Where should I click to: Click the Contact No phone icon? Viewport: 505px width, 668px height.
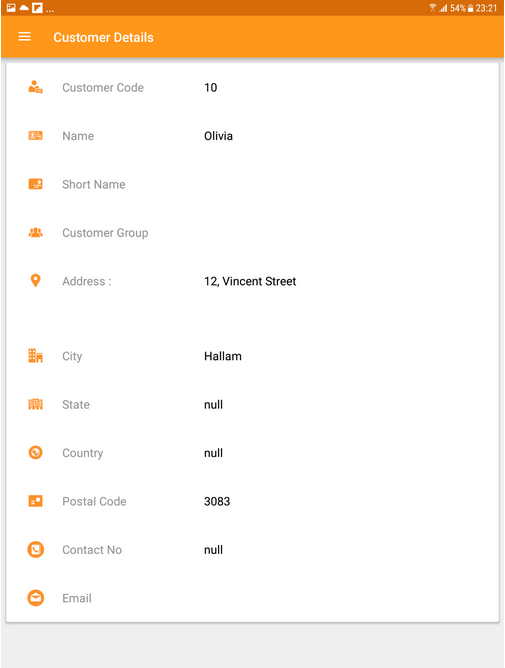(35, 550)
